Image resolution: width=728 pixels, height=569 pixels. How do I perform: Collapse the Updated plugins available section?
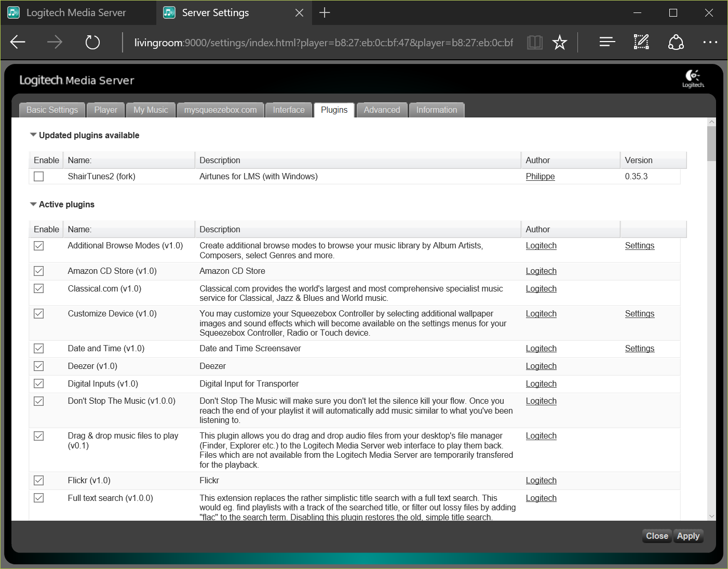[33, 135]
